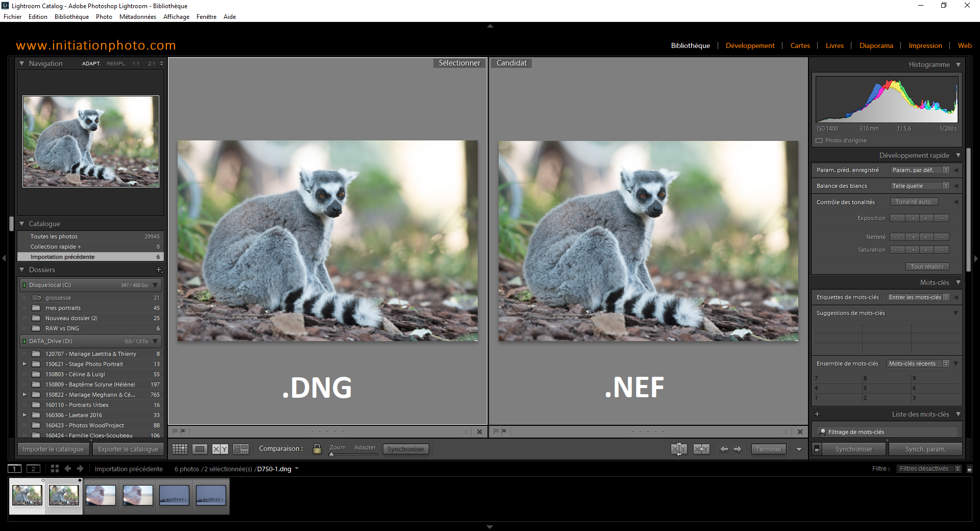980x531 pixels.
Task: Toggle the auto-sync switch beside Synchroniser
Action: 817,449
